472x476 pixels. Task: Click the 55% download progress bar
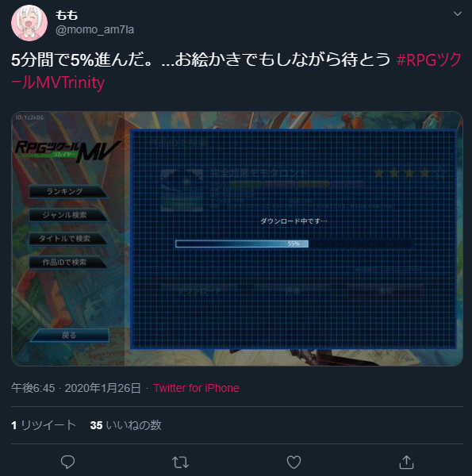pos(294,244)
